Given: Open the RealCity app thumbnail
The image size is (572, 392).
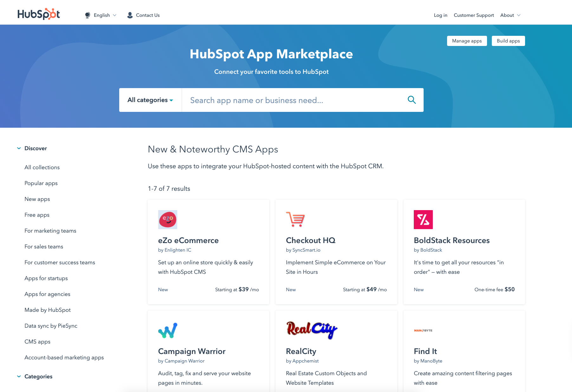Looking at the screenshot, I should [311, 330].
